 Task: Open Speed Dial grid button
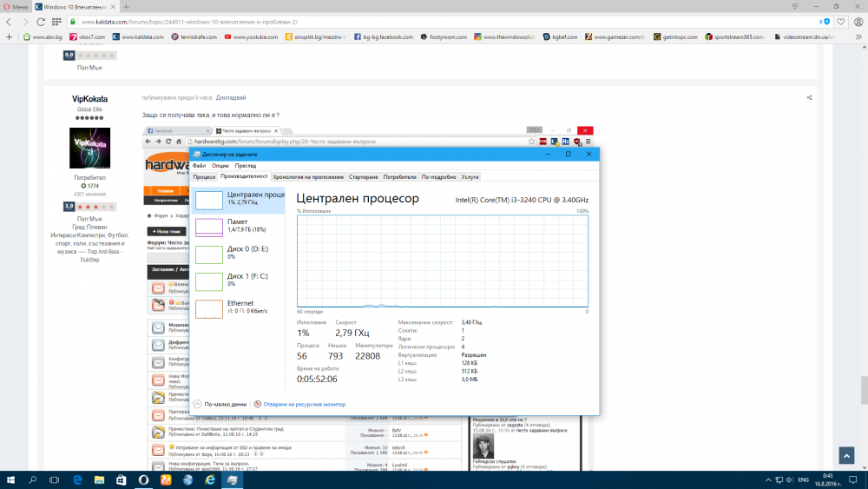pos(56,22)
